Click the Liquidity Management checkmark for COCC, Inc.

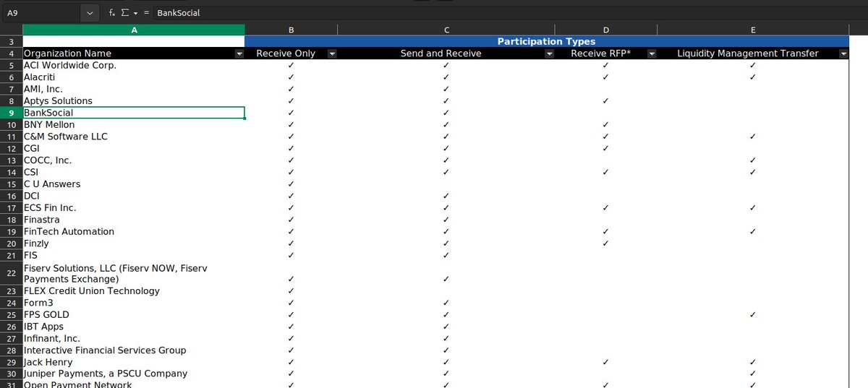pos(753,160)
